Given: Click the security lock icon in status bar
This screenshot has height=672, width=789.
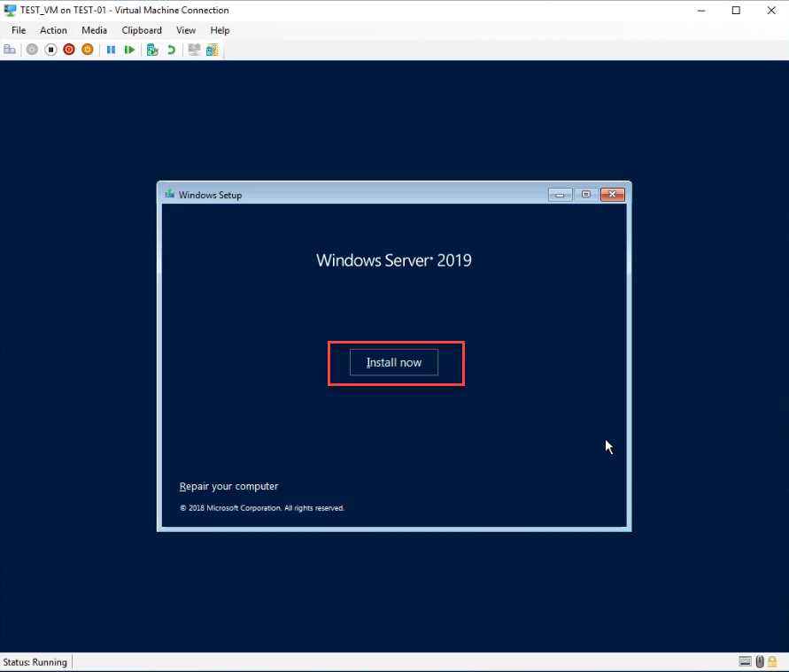Looking at the screenshot, I should coord(772,661).
